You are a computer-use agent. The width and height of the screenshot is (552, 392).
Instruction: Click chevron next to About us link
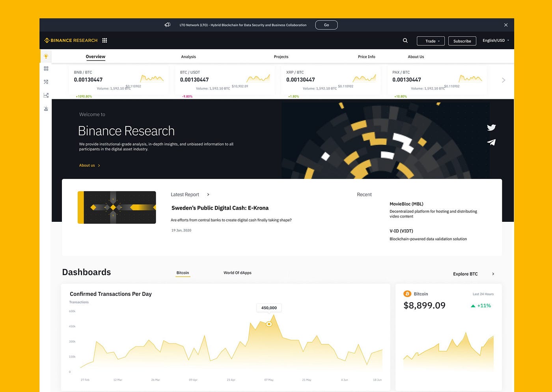click(x=99, y=165)
